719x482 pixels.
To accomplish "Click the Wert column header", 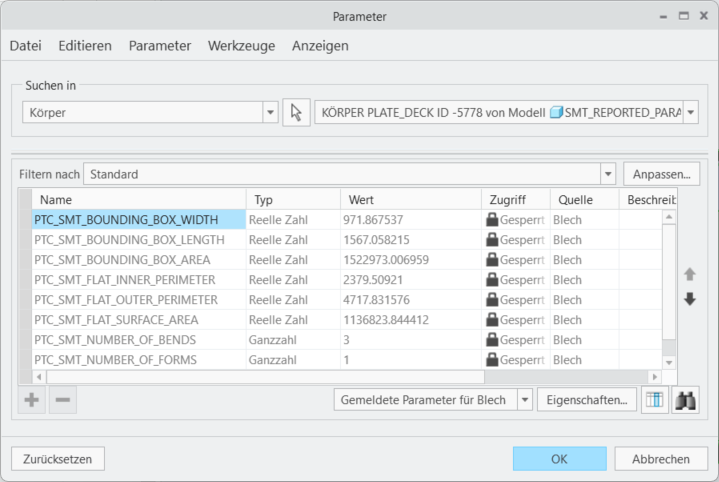I will point(411,200).
